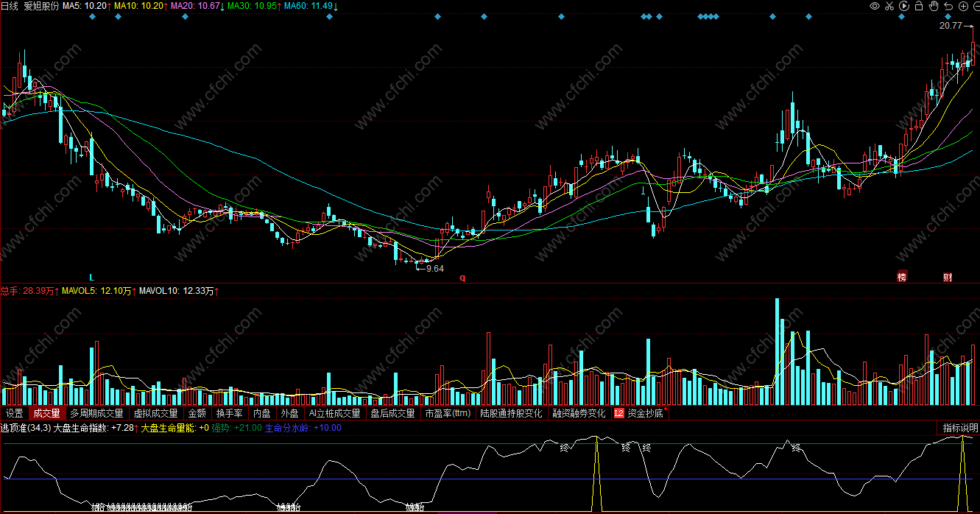Click 大盘生命量能: +0 value
The image size is (980, 514).
175,428
